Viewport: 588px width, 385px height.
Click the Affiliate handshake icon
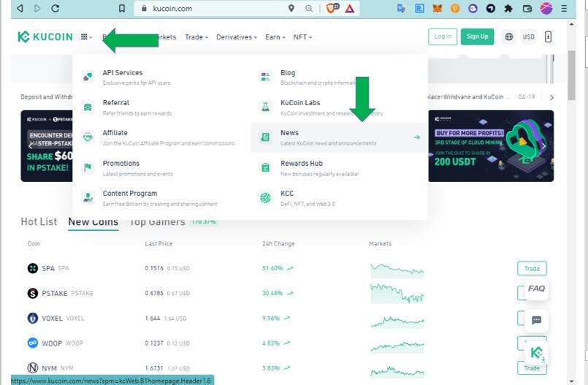click(88, 137)
